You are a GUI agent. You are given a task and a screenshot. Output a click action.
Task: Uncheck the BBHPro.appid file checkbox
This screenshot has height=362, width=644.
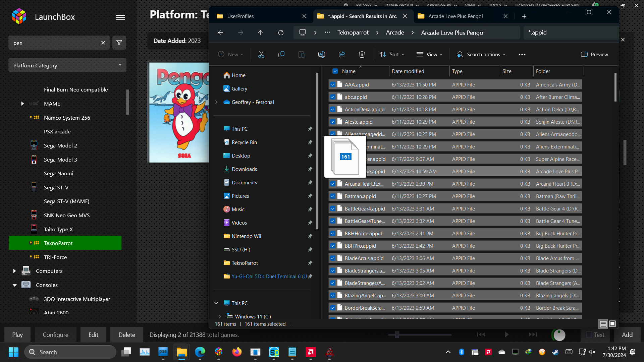pos(332,246)
